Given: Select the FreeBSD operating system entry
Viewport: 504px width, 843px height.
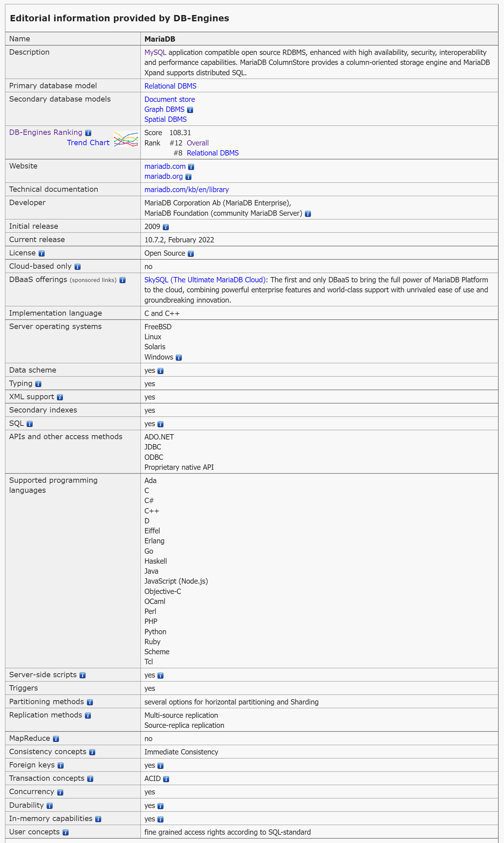Looking at the screenshot, I should (x=158, y=327).
